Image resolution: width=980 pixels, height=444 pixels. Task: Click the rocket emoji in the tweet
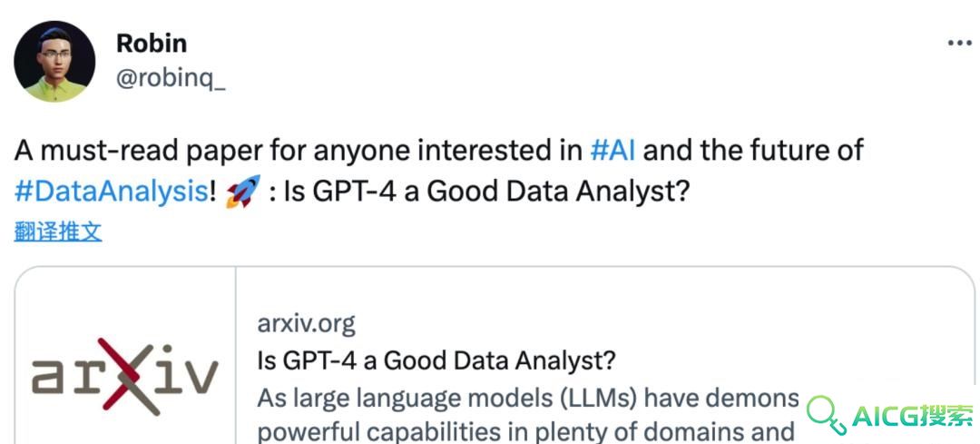(x=243, y=191)
